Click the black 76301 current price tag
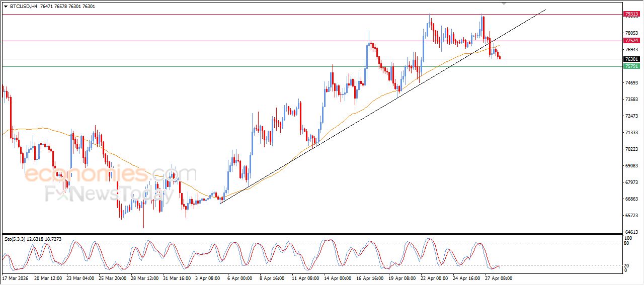Image resolution: width=644 pixels, height=285 pixels. (x=631, y=59)
